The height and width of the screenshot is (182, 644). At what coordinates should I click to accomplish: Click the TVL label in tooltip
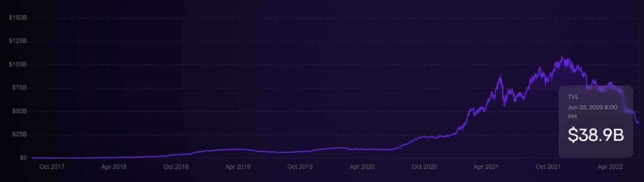click(573, 97)
